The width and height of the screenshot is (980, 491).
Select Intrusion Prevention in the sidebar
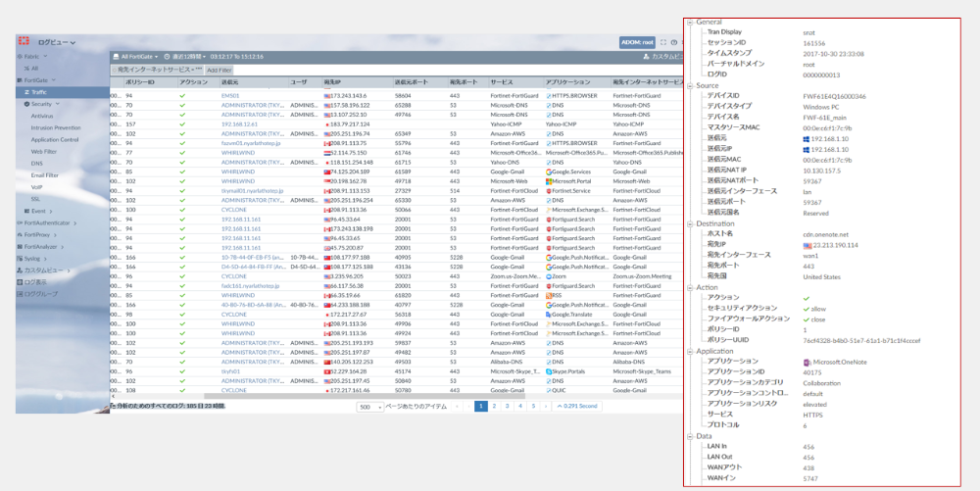56,128
